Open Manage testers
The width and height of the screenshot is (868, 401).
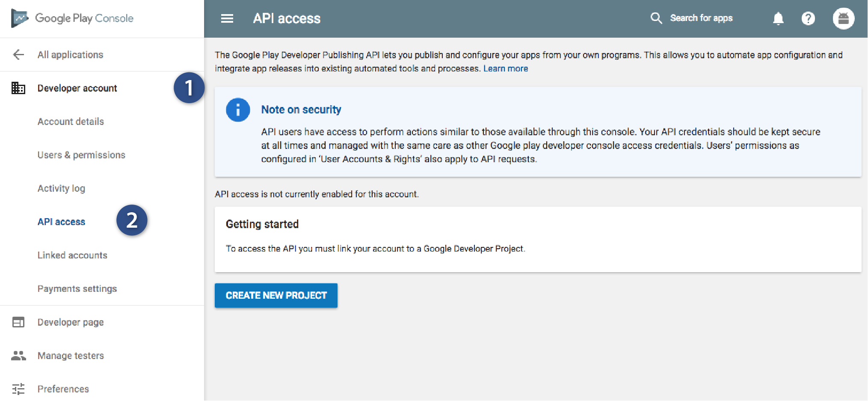(71, 356)
